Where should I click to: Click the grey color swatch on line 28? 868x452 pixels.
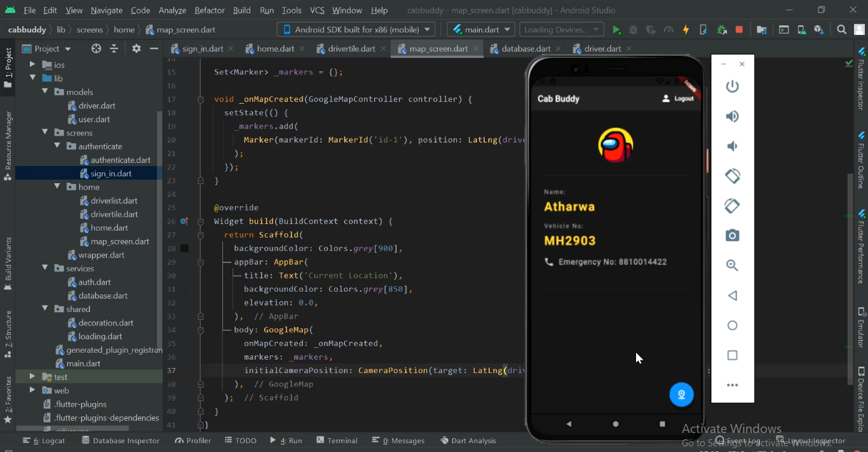pos(184,249)
